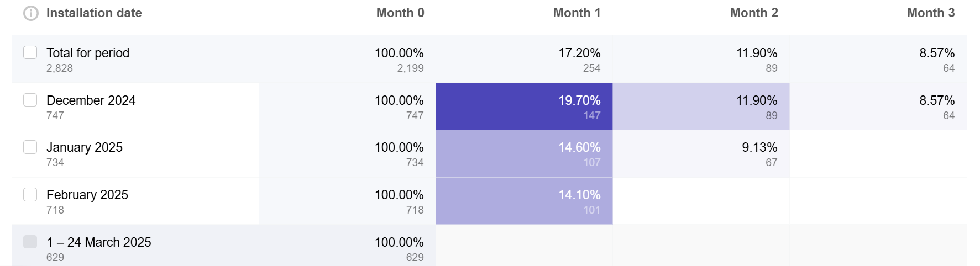
Task: Tick the January 2025 row checkbox
Action: tap(30, 147)
